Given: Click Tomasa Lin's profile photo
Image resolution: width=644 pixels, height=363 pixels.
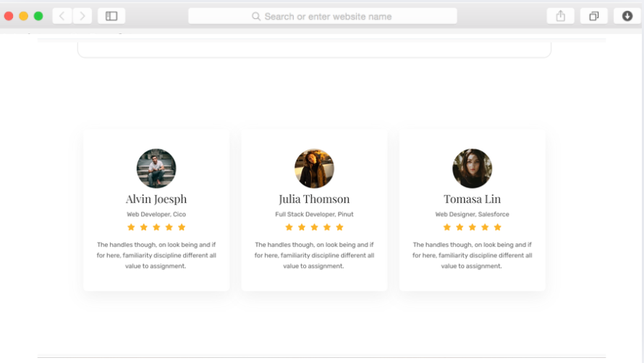Looking at the screenshot, I should tap(472, 169).
